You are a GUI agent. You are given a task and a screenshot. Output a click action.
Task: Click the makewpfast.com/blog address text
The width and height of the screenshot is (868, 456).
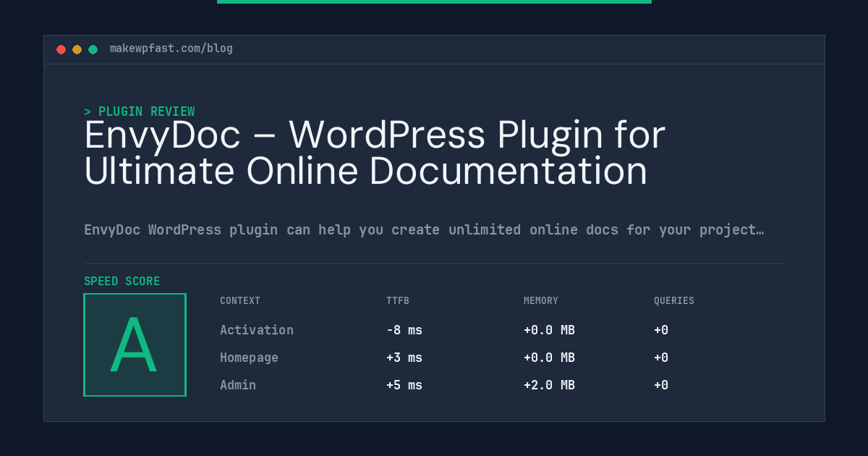point(171,48)
